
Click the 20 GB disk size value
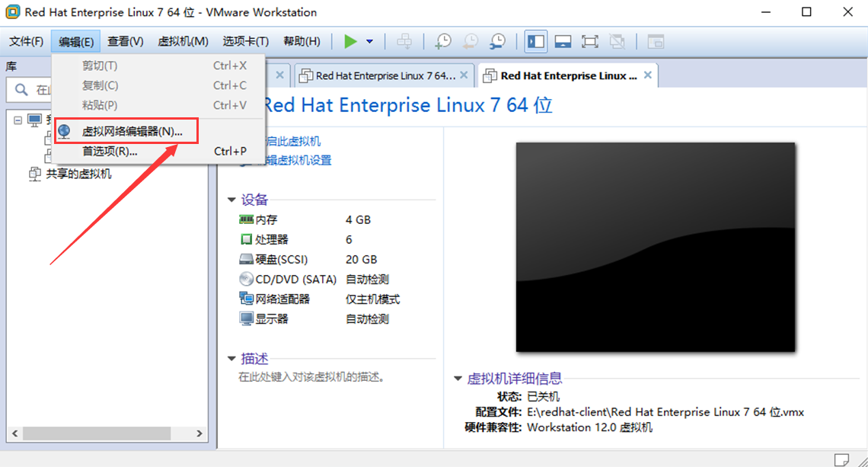[x=362, y=260]
